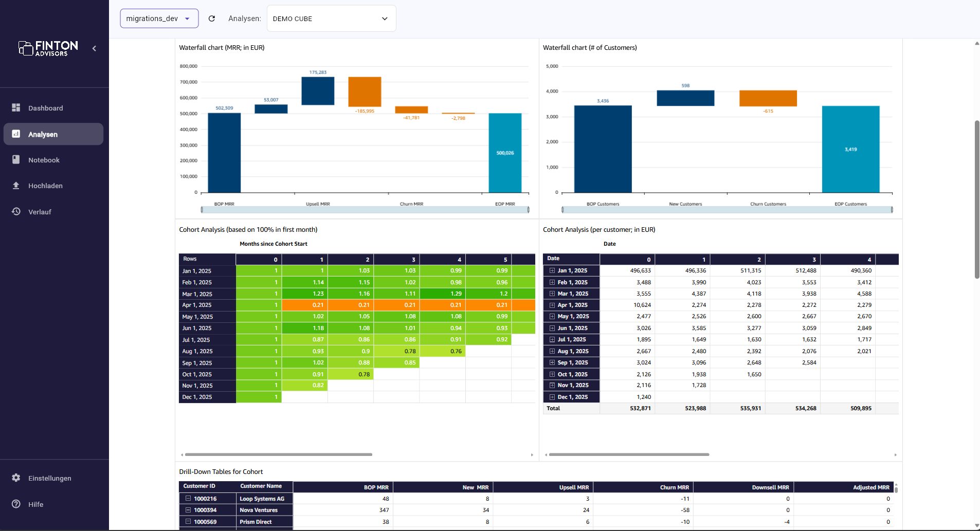The width and height of the screenshot is (980, 531).
Task: Click the BOP MRR bar in waterfall chart
Action: pos(224,153)
